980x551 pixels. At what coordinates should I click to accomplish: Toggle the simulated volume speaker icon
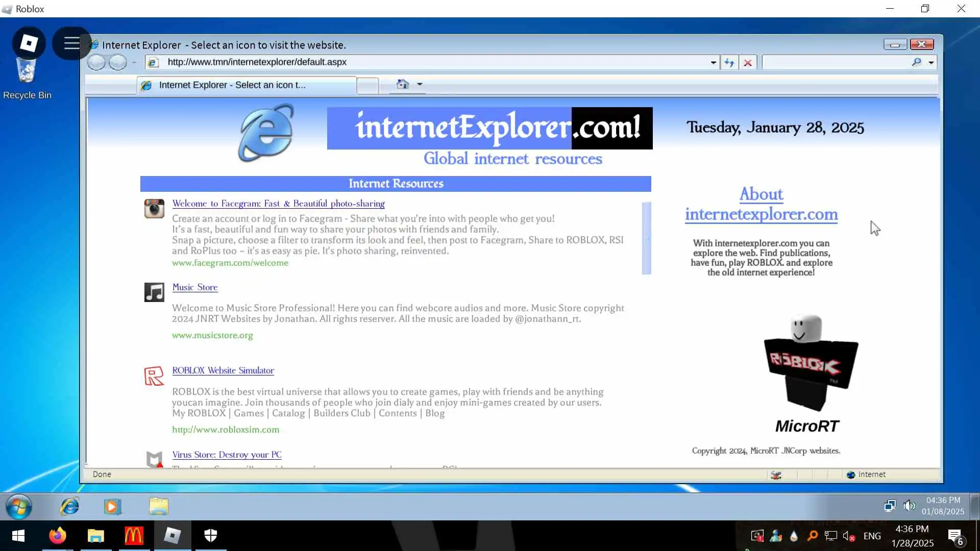pos(909,506)
